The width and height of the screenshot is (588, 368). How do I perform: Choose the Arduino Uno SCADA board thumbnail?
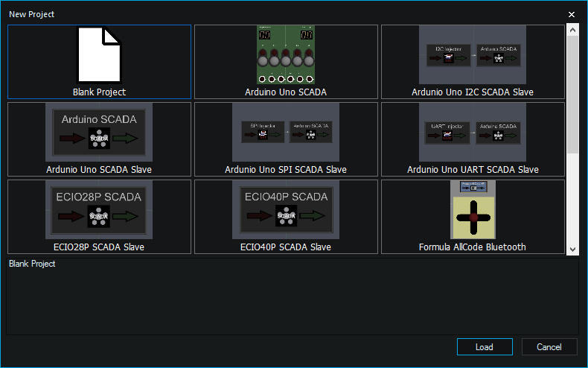tap(286, 55)
